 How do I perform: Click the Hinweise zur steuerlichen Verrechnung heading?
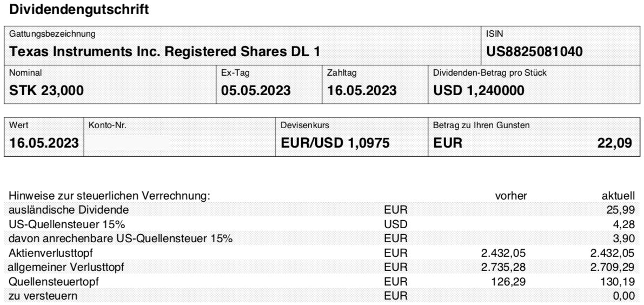pos(109,196)
